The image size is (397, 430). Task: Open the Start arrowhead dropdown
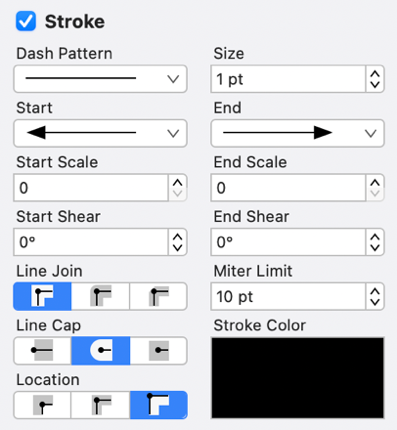pyautogui.click(x=100, y=133)
